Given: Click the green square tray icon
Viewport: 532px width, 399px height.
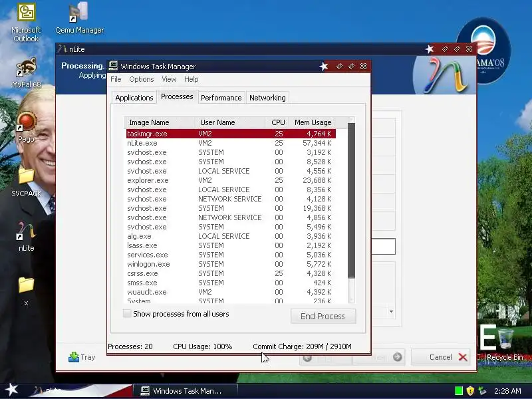Looking at the screenshot, I should [x=458, y=391].
